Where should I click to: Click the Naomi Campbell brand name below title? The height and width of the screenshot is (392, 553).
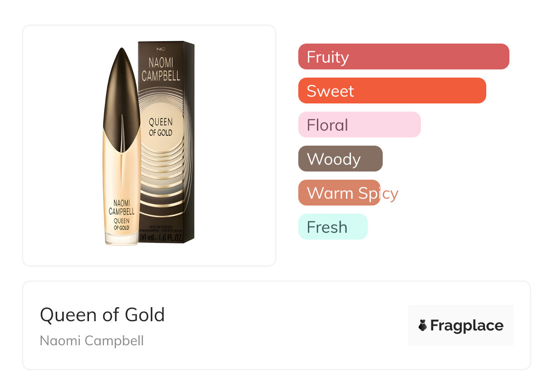pyautogui.click(x=92, y=340)
